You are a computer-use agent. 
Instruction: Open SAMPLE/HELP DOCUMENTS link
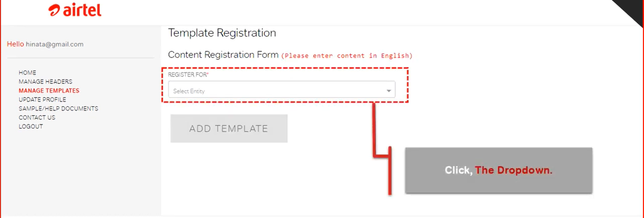(x=58, y=108)
